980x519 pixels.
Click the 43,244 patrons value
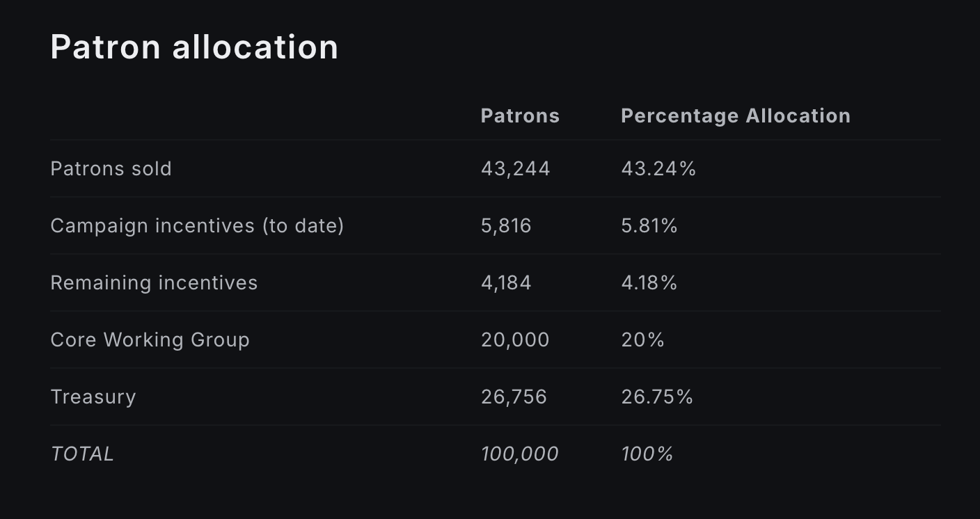[515, 168]
